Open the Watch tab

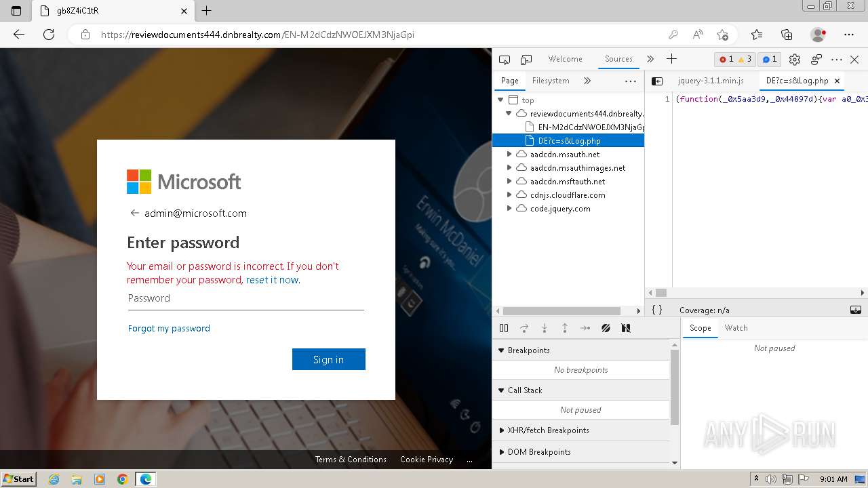tap(736, 328)
